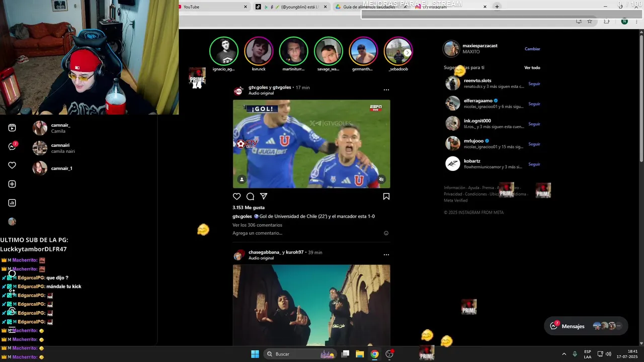View martiniturr story

293,51
